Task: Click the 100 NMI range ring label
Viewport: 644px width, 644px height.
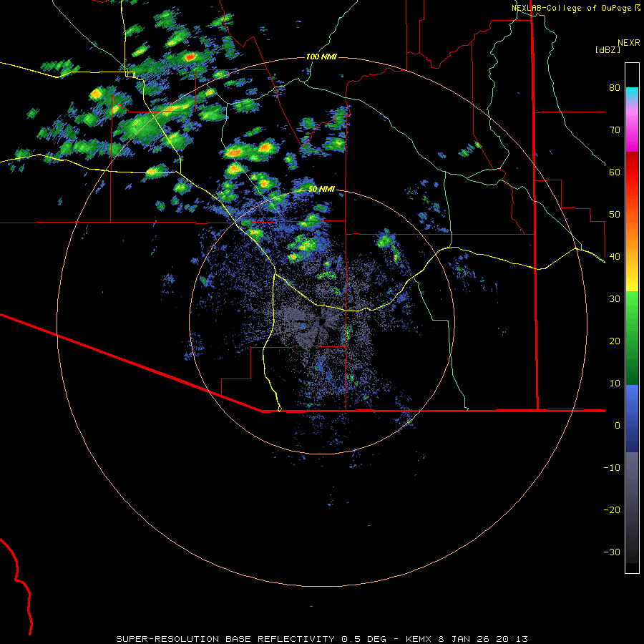Action: coord(321,57)
